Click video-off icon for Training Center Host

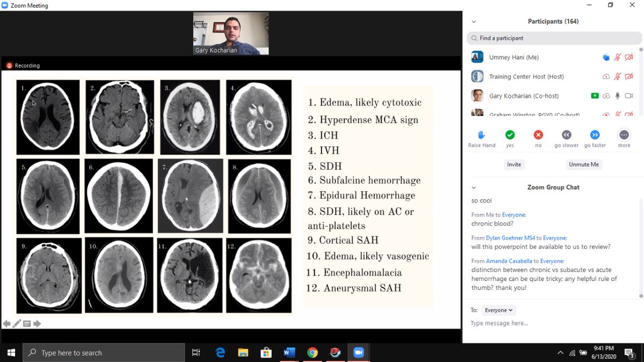click(629, 77)
